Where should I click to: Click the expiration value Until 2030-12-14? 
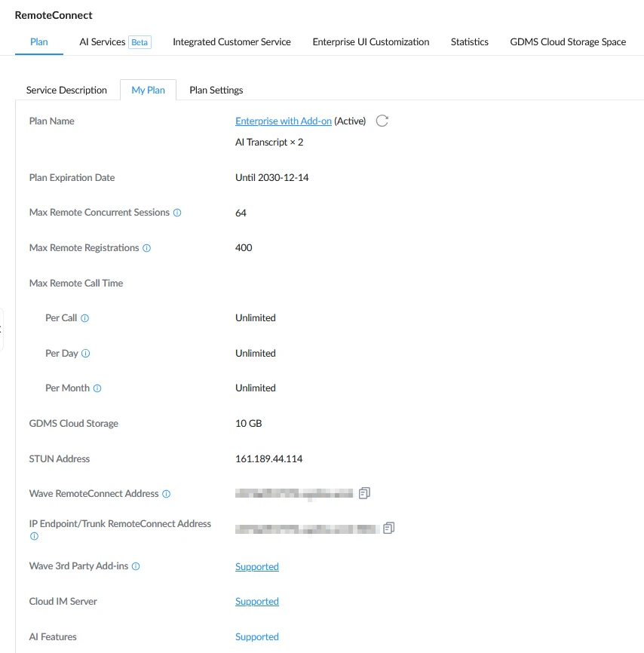[x=271, y=178]
